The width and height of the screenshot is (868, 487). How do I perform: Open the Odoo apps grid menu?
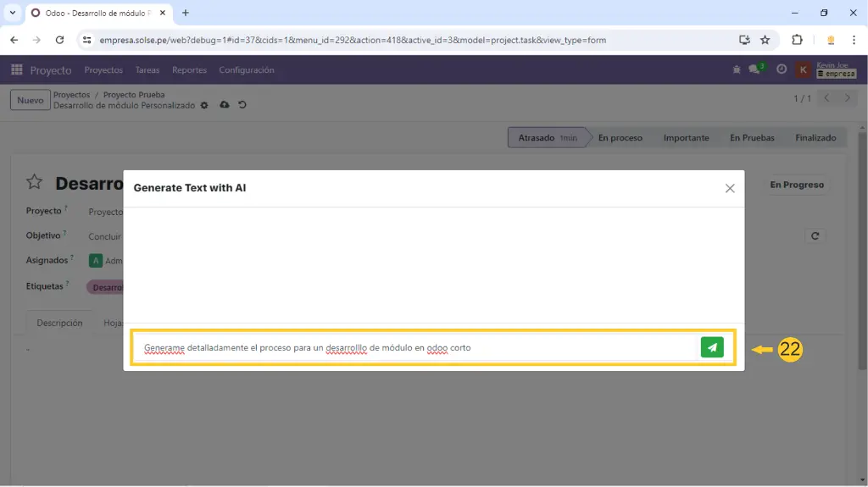point(16,70)
